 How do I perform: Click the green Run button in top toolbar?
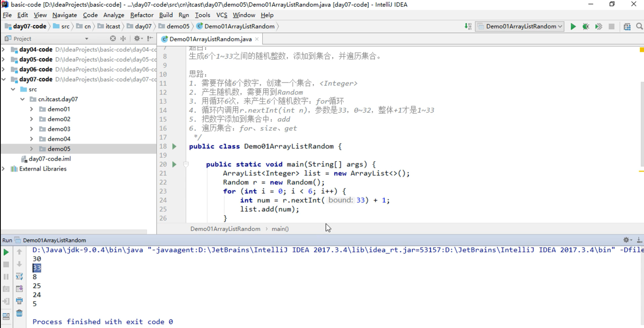(573, 26)
